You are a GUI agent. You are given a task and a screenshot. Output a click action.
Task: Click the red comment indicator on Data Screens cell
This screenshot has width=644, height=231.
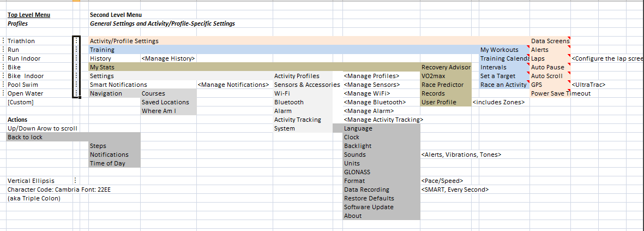pos(568,38)
